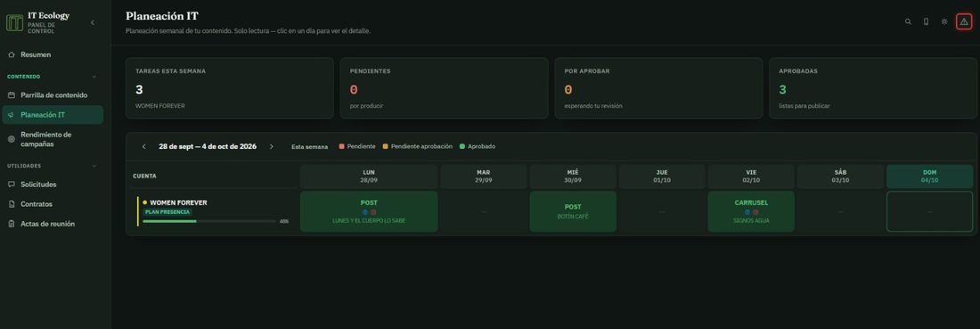This screenshot has width=980, height=329.
Task: Click the highlighted DOM 04/10 column header
Action: click(x=929, y=177)
